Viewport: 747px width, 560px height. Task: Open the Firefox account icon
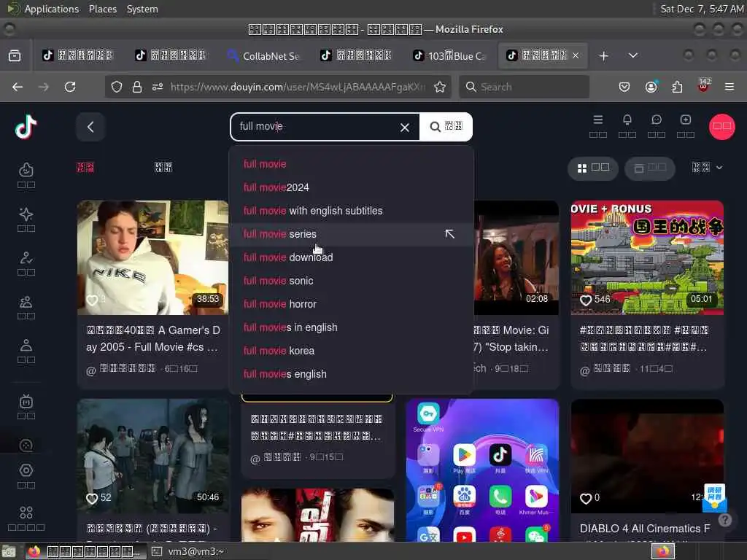(x=651, y=87)
